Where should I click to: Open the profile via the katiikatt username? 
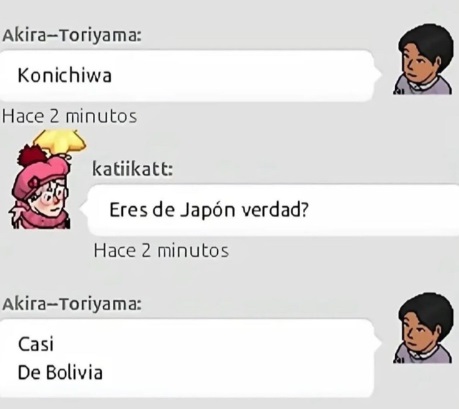click(133, 169)
